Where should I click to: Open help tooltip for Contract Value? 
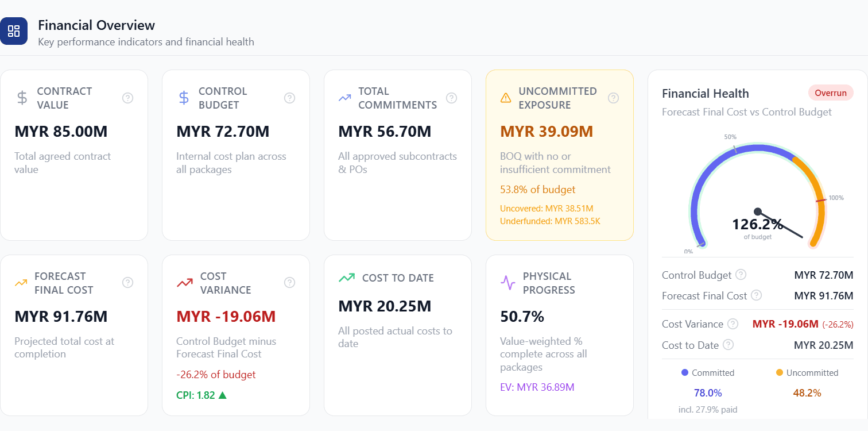128,98
